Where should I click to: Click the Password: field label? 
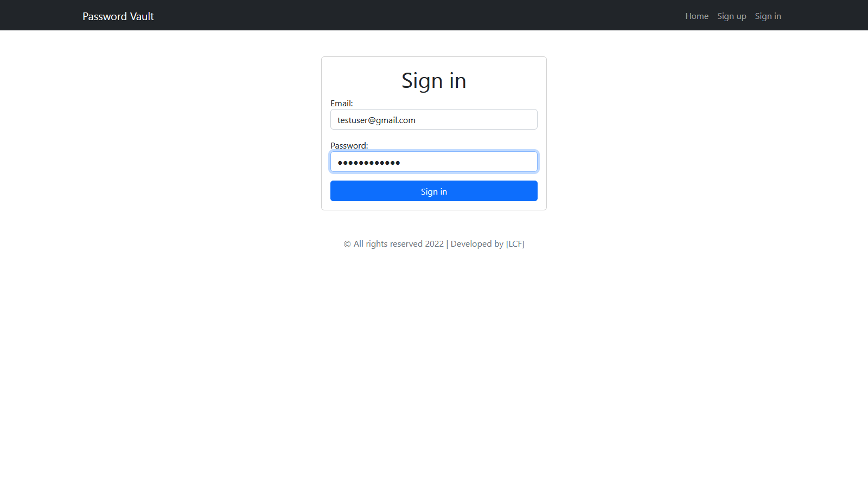coord(349,145)
